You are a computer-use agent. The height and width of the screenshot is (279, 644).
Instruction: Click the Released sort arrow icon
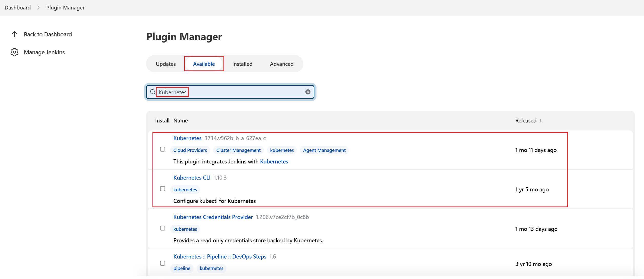click(541, 121)
